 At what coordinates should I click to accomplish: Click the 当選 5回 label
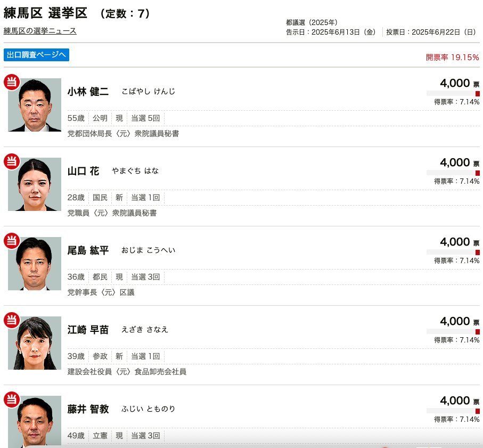click(x=145, y=118)
